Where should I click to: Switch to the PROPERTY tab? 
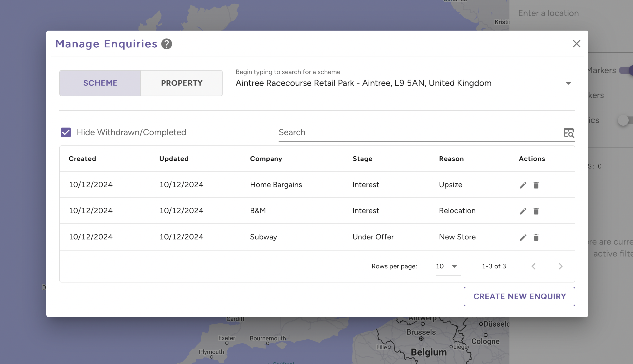click(x=182, y=83)
